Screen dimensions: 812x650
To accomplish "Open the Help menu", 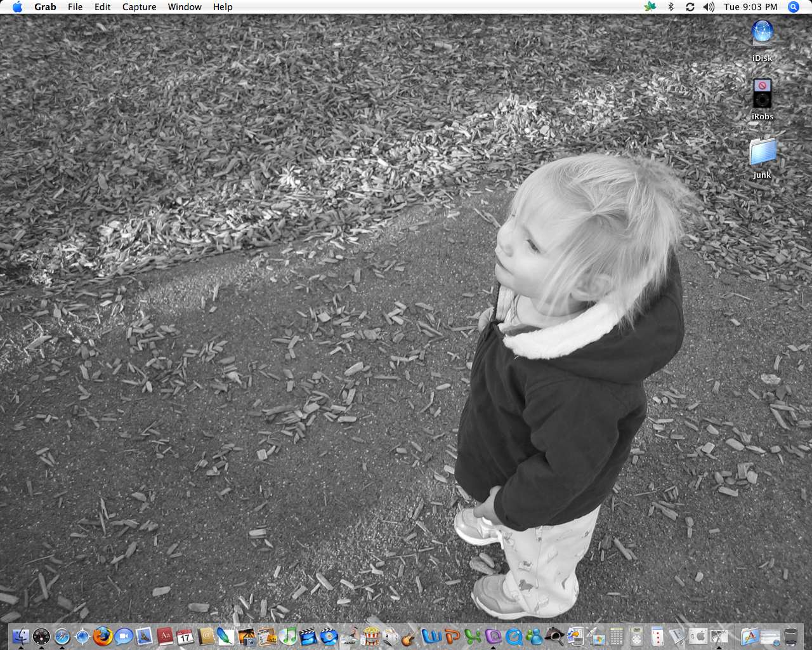I will (x=223, y=7).
